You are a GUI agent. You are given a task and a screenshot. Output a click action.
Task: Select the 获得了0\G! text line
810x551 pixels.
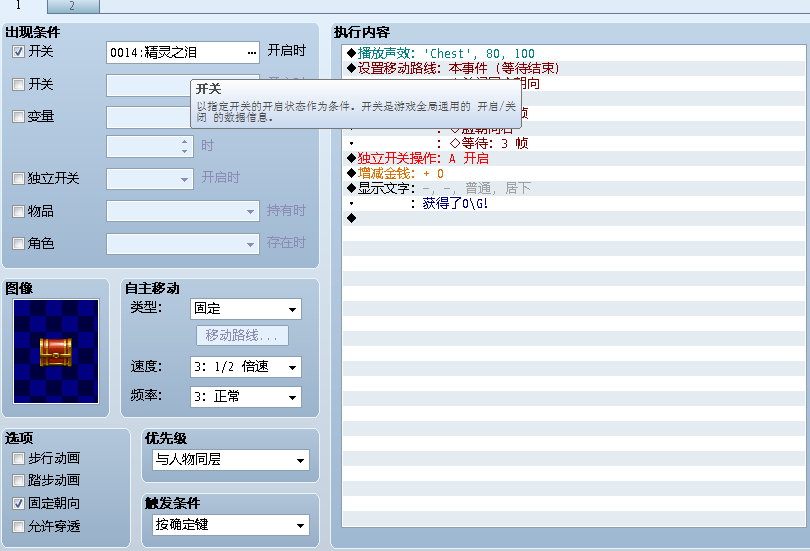pyautogui.click(x=574, y=203)
